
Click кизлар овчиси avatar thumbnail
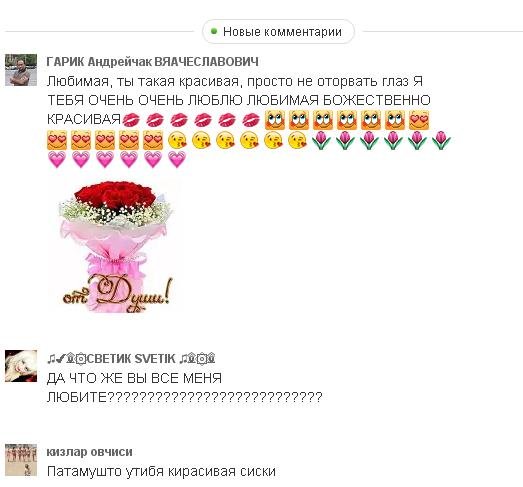(21, 460)
